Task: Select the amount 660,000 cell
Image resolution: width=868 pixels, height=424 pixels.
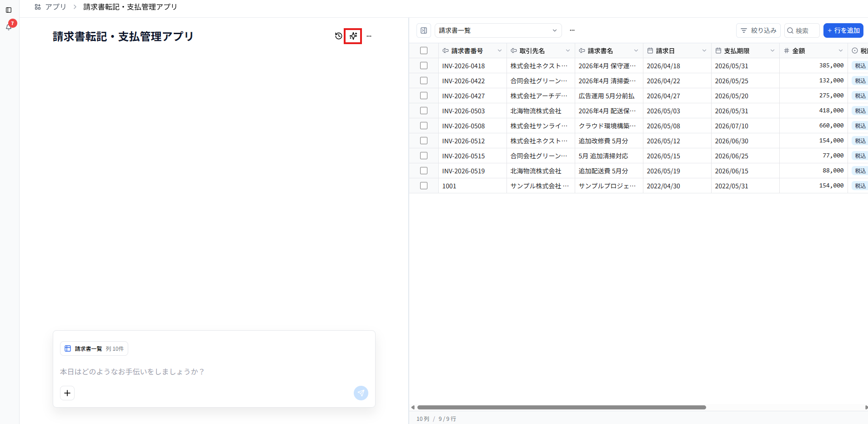Action: 813,126
